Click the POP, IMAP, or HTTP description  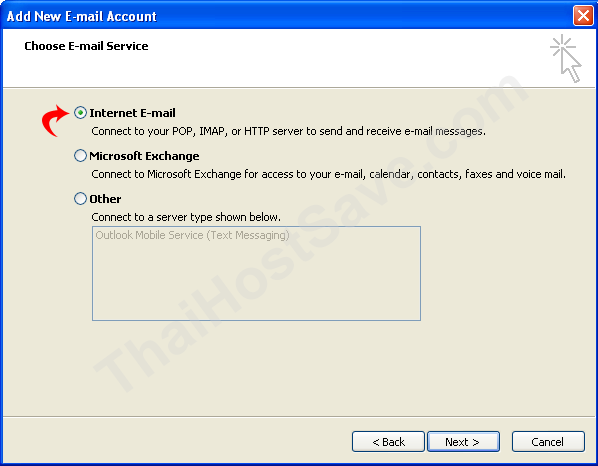288,131
